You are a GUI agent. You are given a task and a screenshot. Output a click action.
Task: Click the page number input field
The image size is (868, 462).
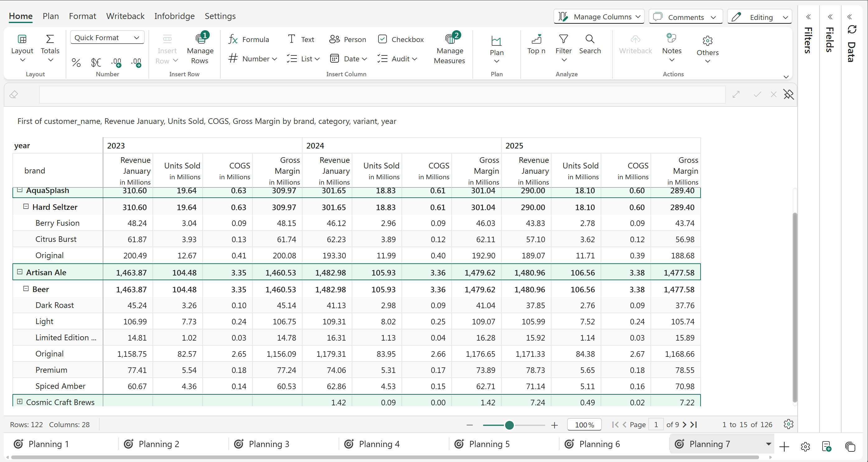coord(656,425)
